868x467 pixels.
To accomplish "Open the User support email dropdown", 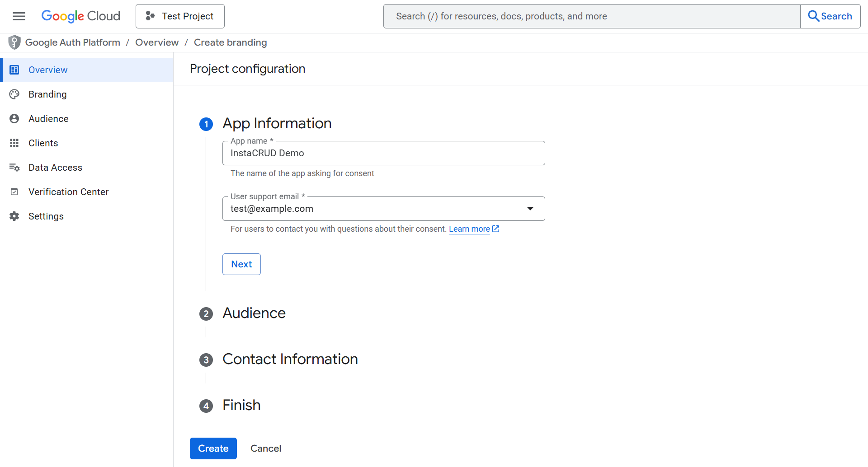I will (x=530, y=209).
